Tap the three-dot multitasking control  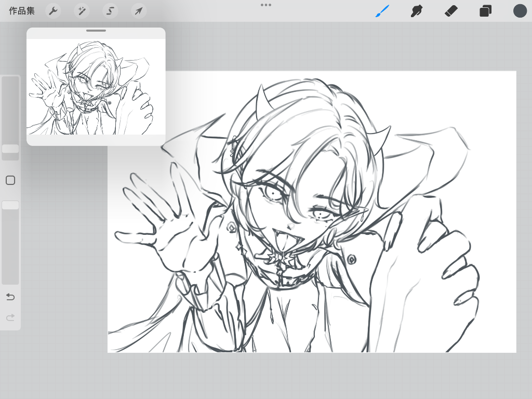click(x=266, y=5)
